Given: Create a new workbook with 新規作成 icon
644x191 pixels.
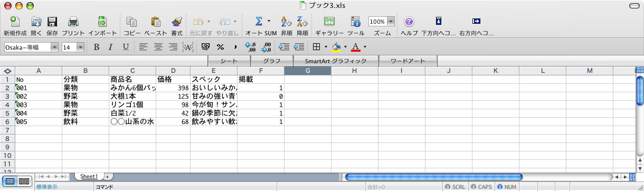Looking at the screenshot, I should pyautogui.click(x=15, y=22).
